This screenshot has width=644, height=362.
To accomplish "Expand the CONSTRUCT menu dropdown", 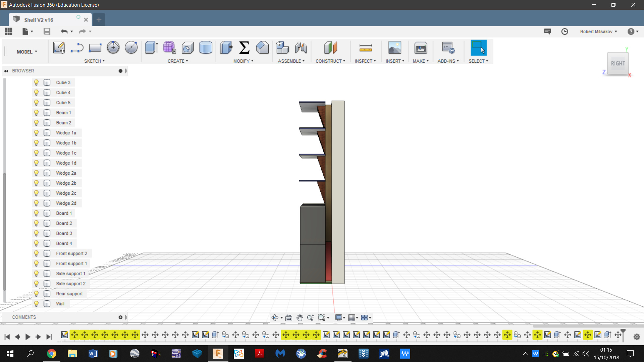I will pyautogui.click(x=330, y=61).
